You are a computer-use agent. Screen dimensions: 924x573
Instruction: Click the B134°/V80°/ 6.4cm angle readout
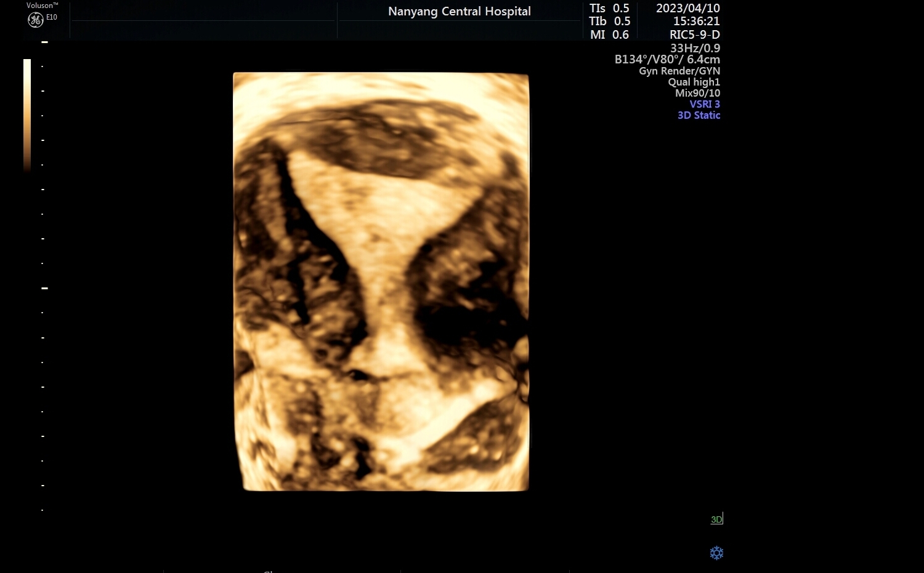click(667, 59)
